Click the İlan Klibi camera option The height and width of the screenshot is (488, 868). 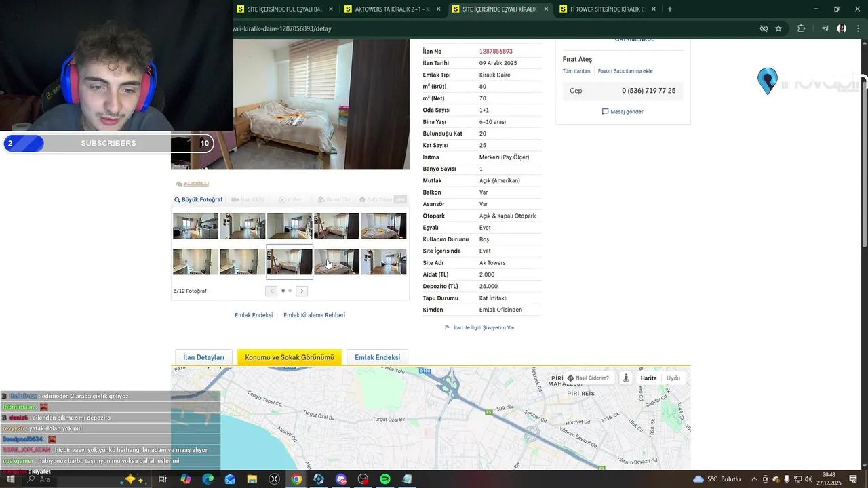pyautogui.click(x=248, y=200)
